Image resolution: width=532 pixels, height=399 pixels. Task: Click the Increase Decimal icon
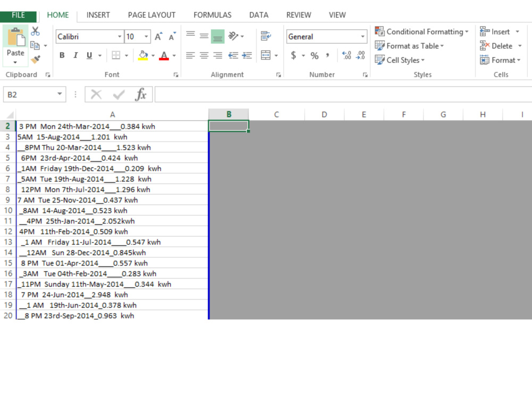tap(346, 55)
